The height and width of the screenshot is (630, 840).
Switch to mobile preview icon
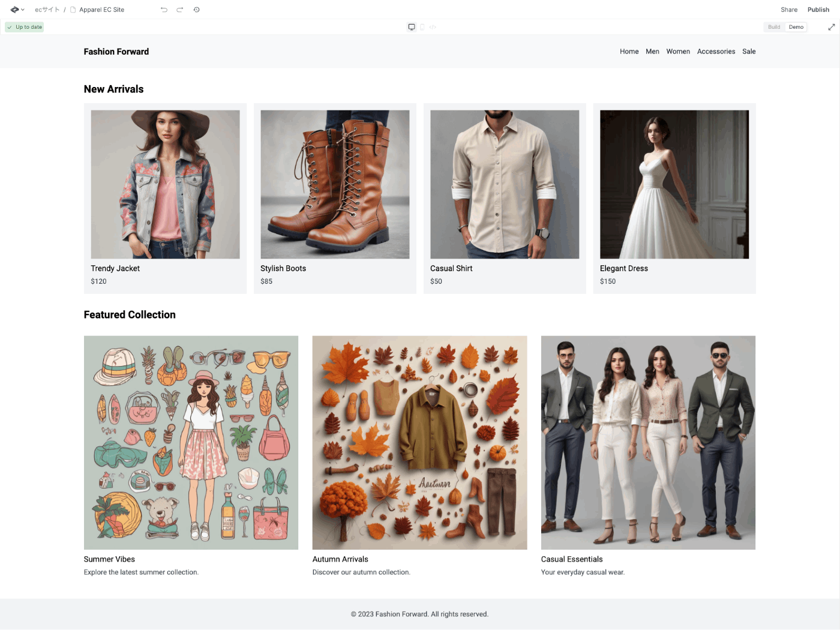pos(422,27)
